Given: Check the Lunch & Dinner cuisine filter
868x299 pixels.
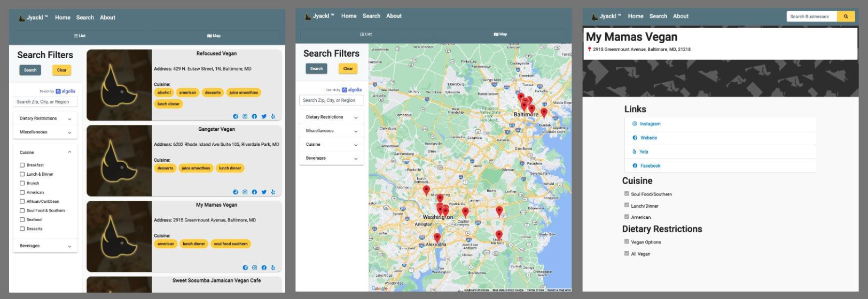Looking at the screenshot, I should pos(22,174).
